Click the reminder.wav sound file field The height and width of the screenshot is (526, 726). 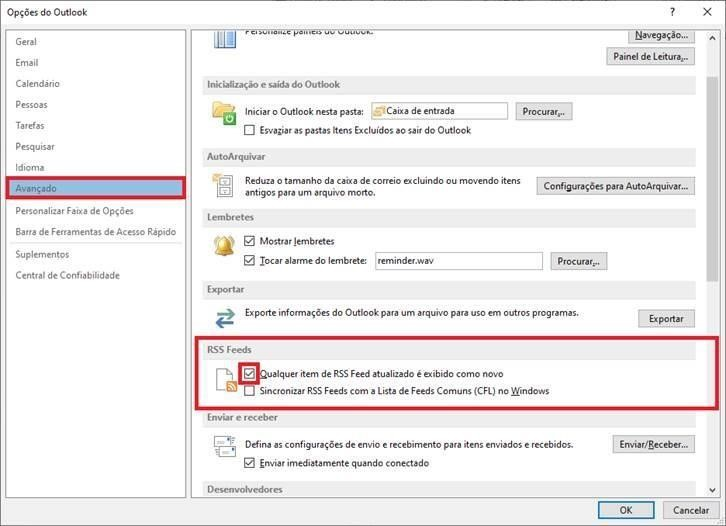(x=459, y=261)
